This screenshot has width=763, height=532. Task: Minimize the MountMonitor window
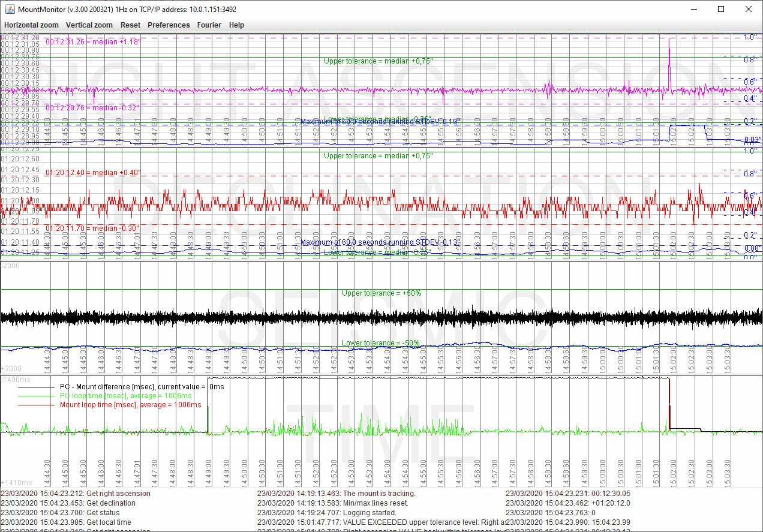pyautogui.click(x=693, y=9)
